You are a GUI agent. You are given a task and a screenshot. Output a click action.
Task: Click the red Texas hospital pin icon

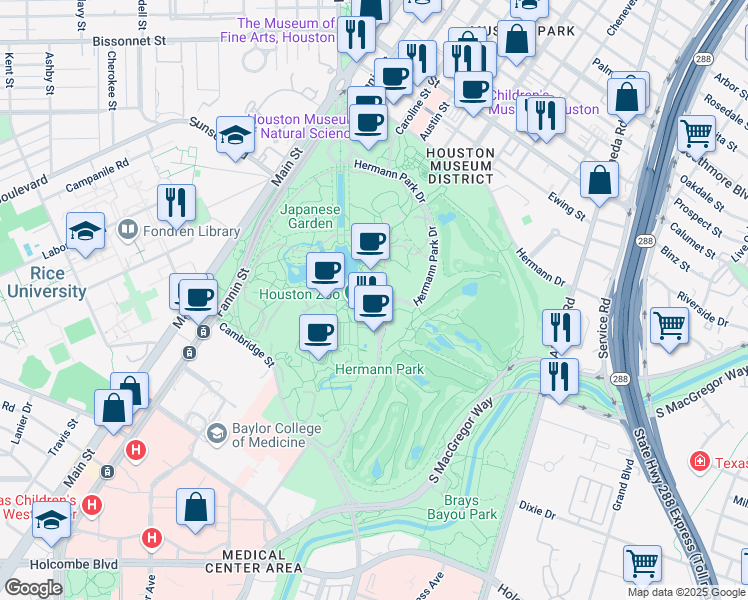(700, 461)
